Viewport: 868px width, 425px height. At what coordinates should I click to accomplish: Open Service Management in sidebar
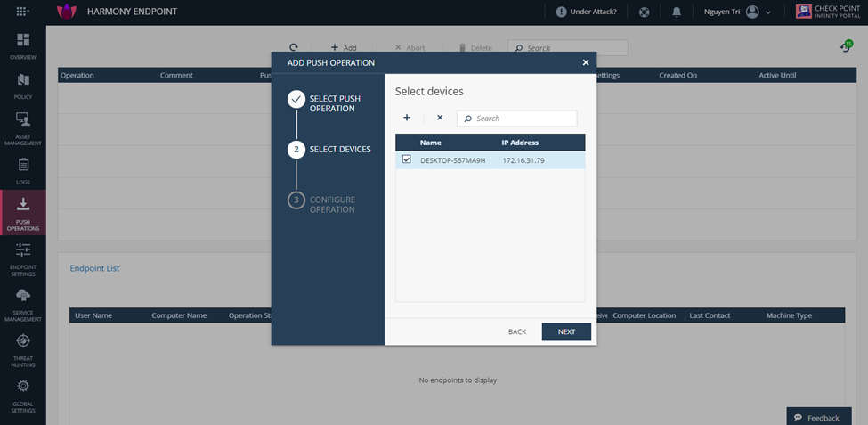(x=22, y=306)
